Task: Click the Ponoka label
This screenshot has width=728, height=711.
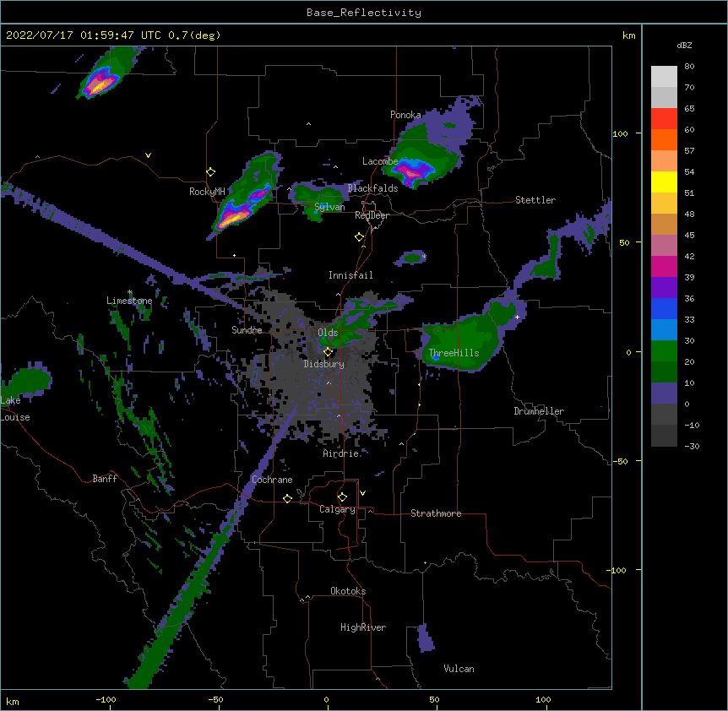Action: (x=405, y=115)
